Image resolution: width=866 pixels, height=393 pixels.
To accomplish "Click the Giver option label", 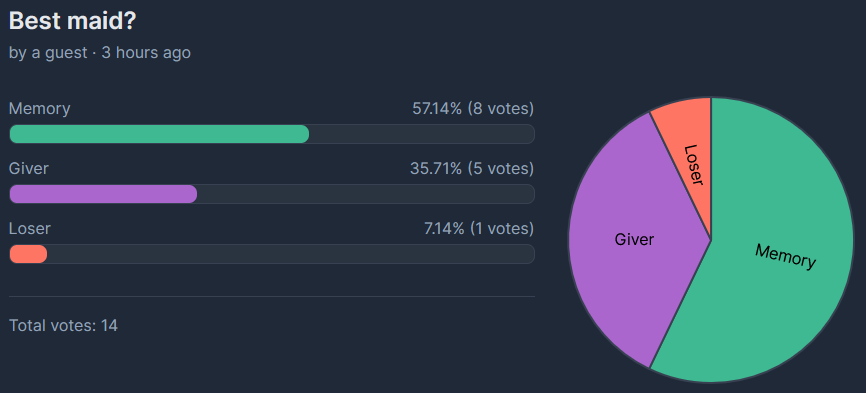I will click(29, 168).
